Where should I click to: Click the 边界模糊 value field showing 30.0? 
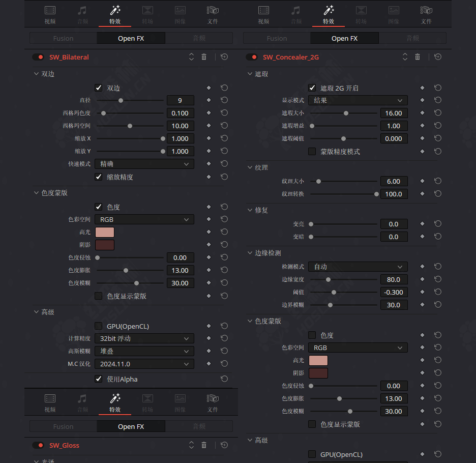[x=394, y=305]
